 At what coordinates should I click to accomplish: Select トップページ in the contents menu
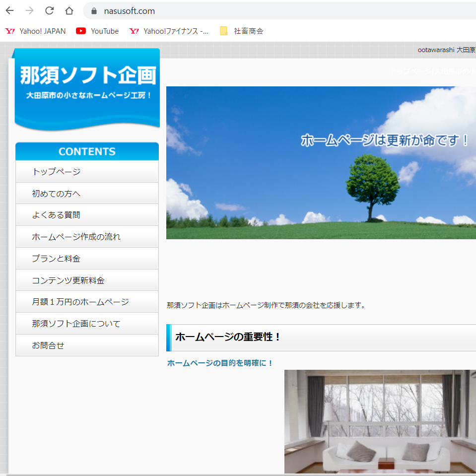tap(87, 172)
